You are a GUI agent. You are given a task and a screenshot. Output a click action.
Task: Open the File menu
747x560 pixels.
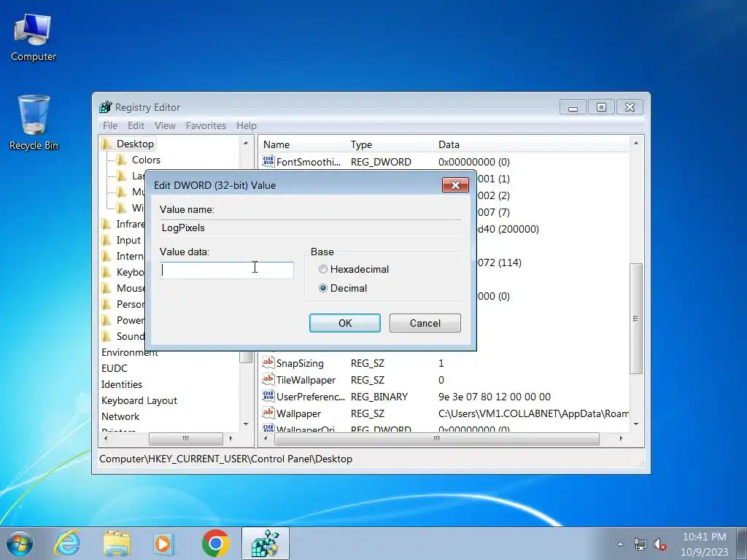110,125
